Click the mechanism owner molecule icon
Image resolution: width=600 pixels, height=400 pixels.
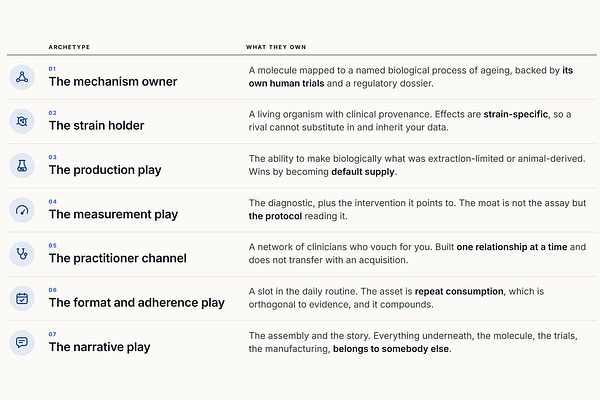click(22, 77)
